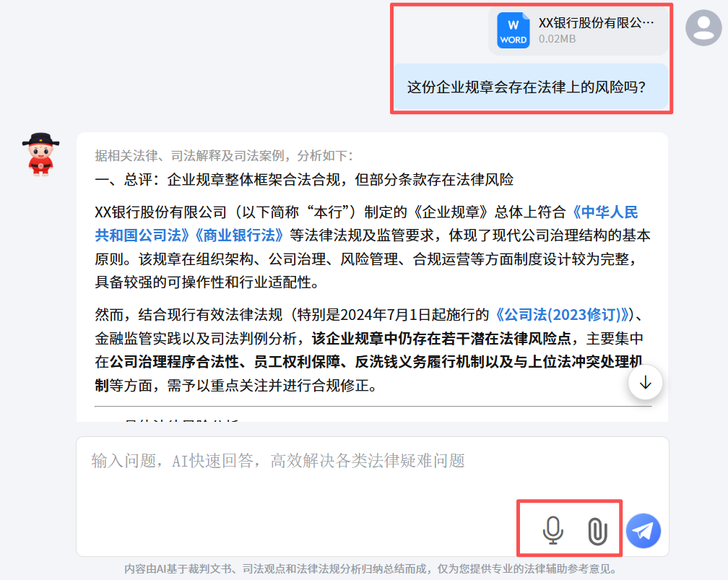728x580 pixels.
Task: Click the scroll-to-bottom arrow button
Action: point(646,383)
